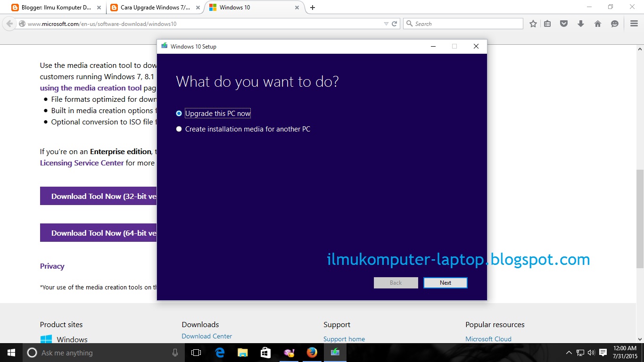Screen dimensions: 644x362
Task: Click scrollbar up arrow on page
Action: click(x=640, y=49)
